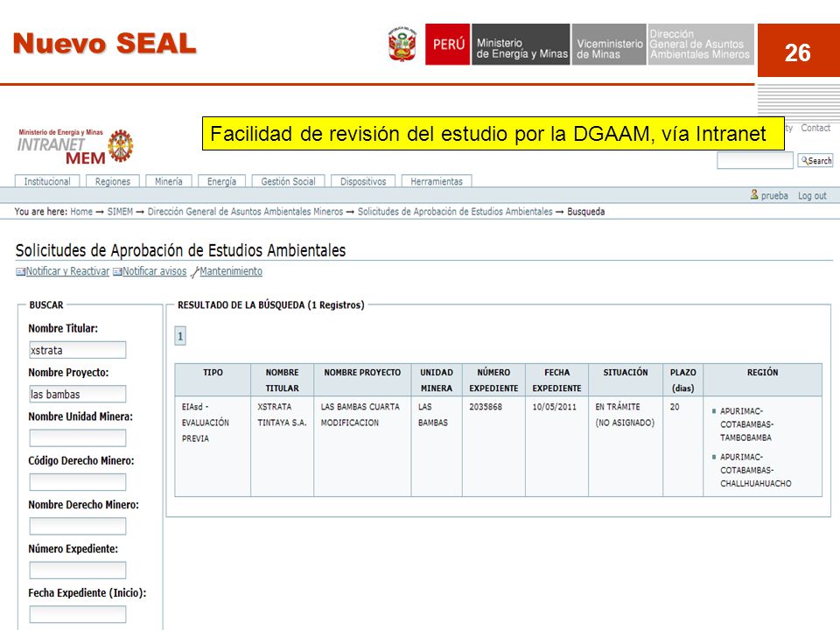Open the Dispositivos tab

tap(363, 181)
